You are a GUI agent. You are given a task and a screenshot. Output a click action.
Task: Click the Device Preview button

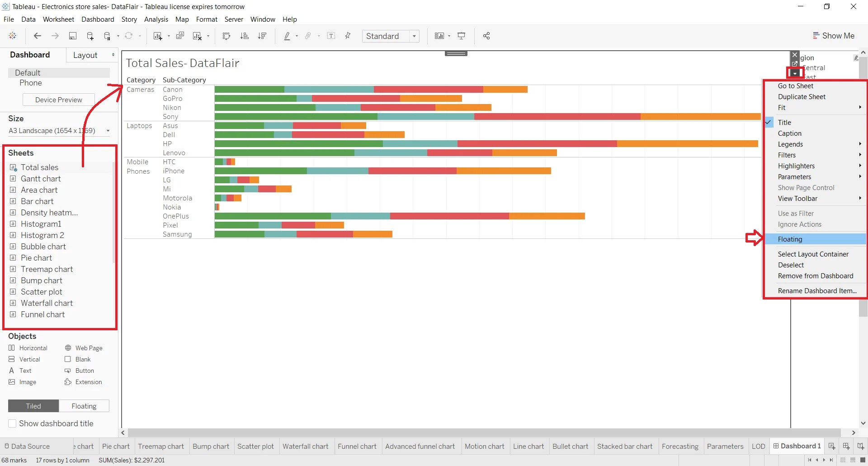pos(58,100)
